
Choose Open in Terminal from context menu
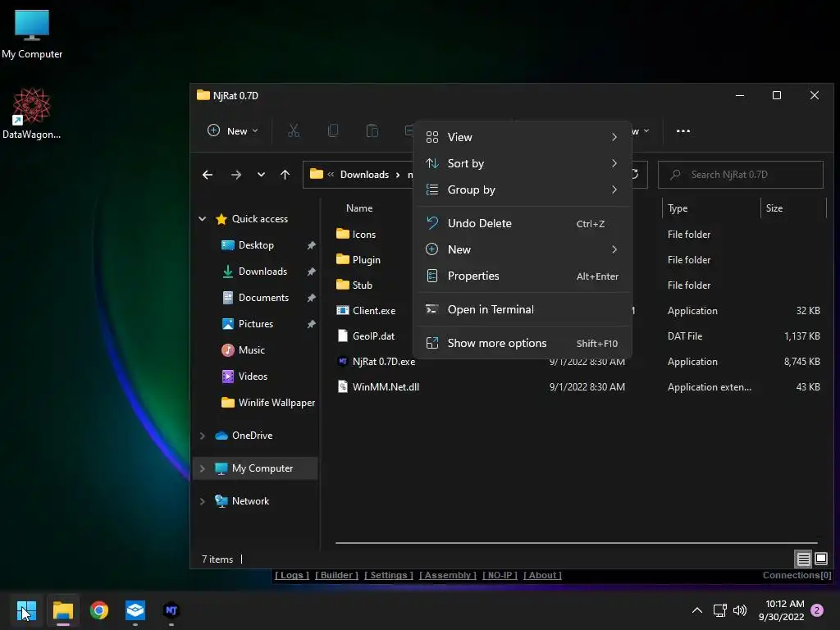pyautogui.click(x=523, y=309)
